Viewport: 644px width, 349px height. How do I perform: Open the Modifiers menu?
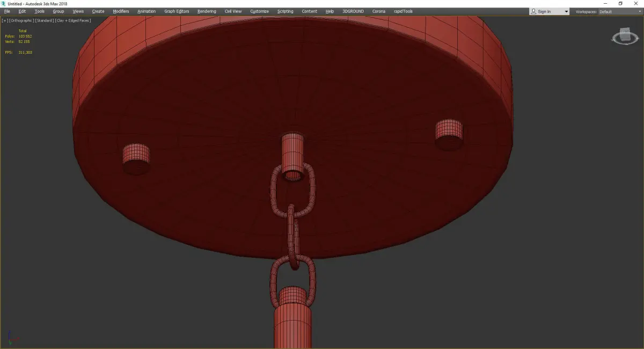[121, 11]
